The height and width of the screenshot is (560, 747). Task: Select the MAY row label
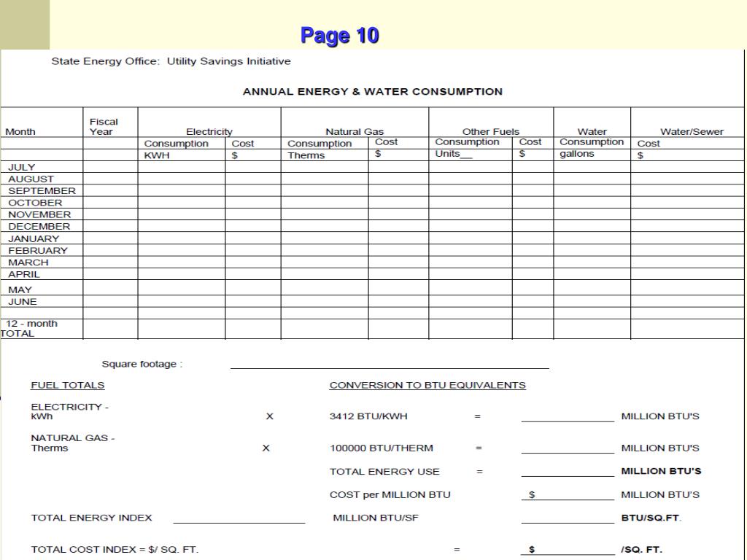click(20, 290)
